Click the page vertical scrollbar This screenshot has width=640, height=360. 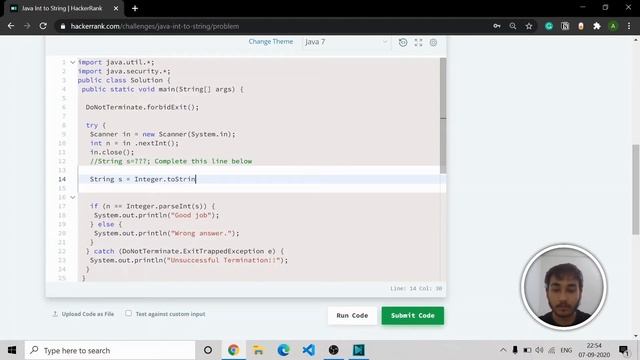coord(636,189)
